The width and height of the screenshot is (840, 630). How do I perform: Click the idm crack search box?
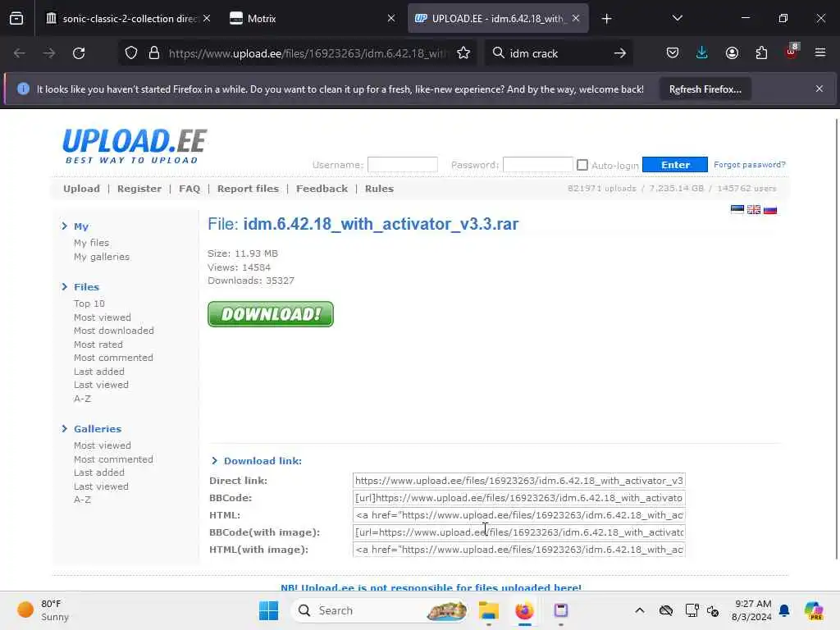tap(557, 53)
